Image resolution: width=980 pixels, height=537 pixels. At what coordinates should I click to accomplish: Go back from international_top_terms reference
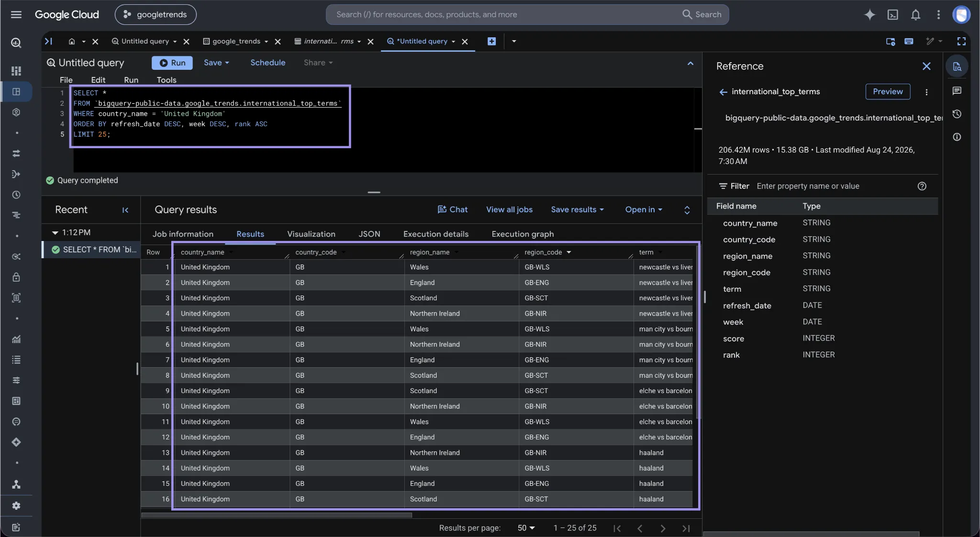point(723,92)
